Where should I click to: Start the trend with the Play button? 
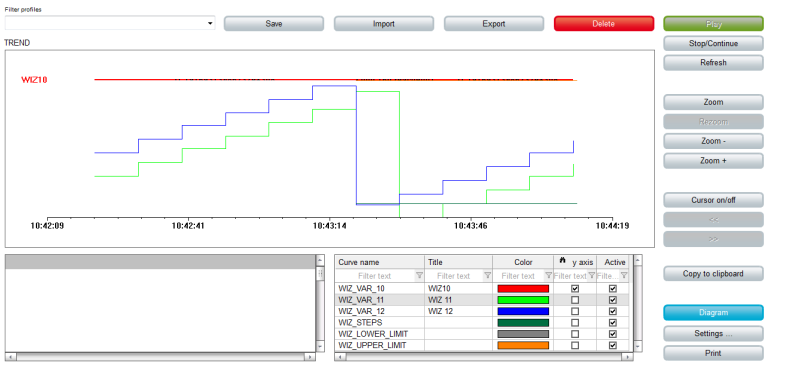point(713,23)
